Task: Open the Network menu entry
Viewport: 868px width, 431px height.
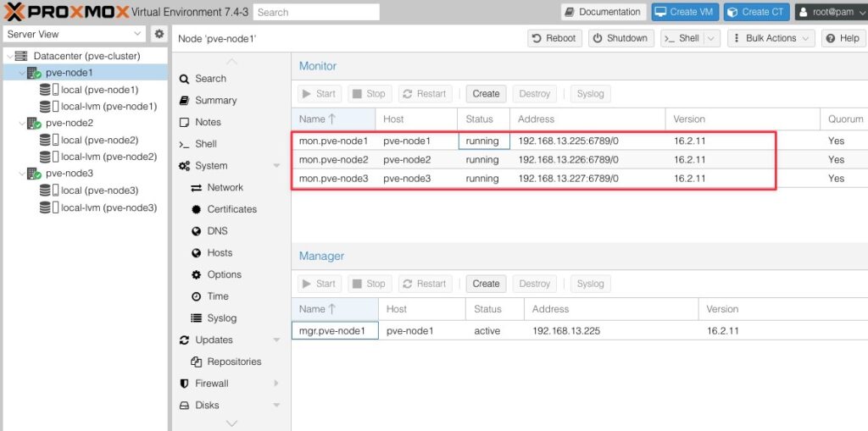Action: [225, 188]
